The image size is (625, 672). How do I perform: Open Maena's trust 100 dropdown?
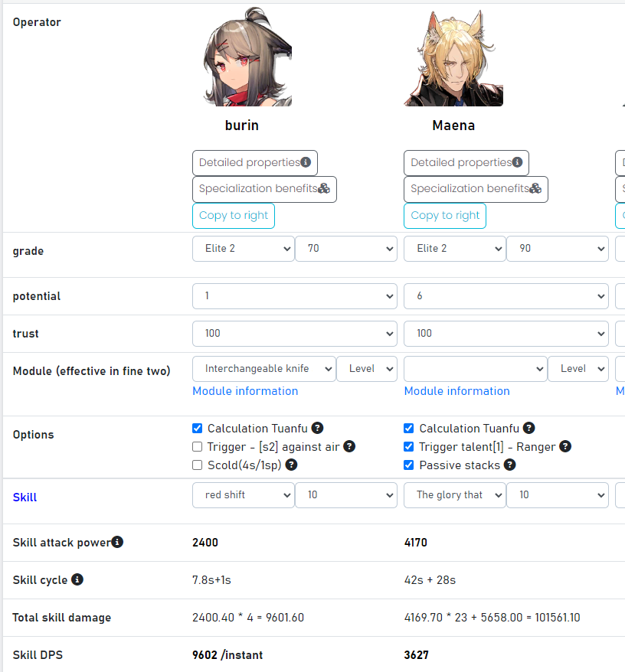click(506, 334)
